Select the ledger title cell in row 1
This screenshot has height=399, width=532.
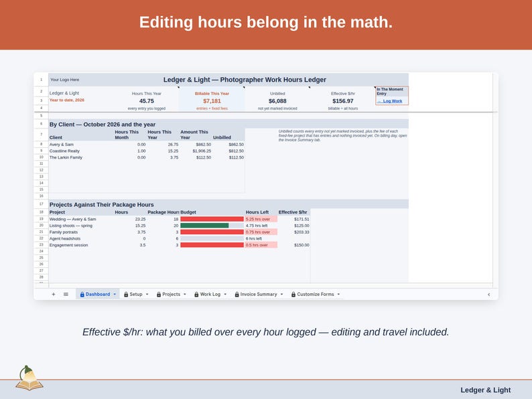point(245,80)
